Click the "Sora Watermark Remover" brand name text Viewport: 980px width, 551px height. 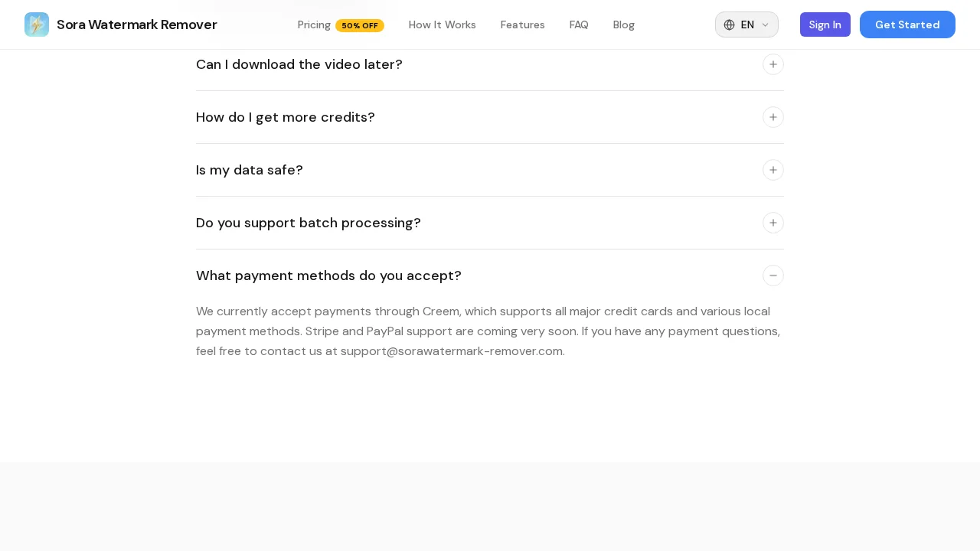(137, 24)
